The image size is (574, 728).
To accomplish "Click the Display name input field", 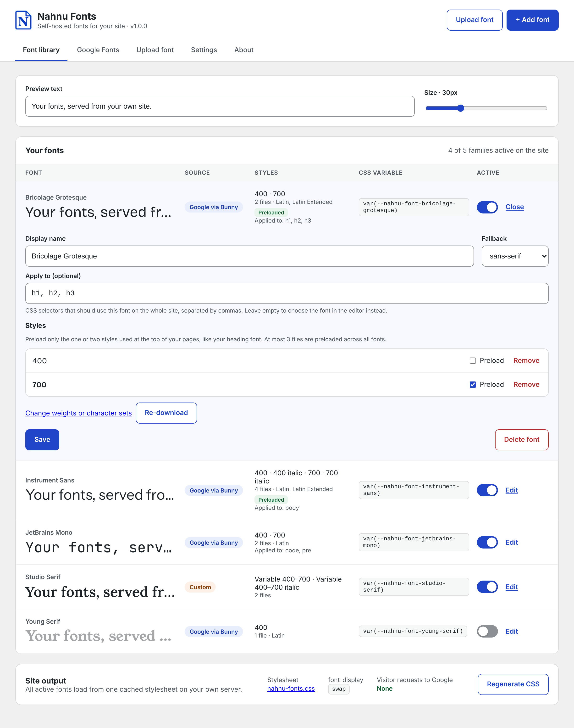I will point(249,256).
